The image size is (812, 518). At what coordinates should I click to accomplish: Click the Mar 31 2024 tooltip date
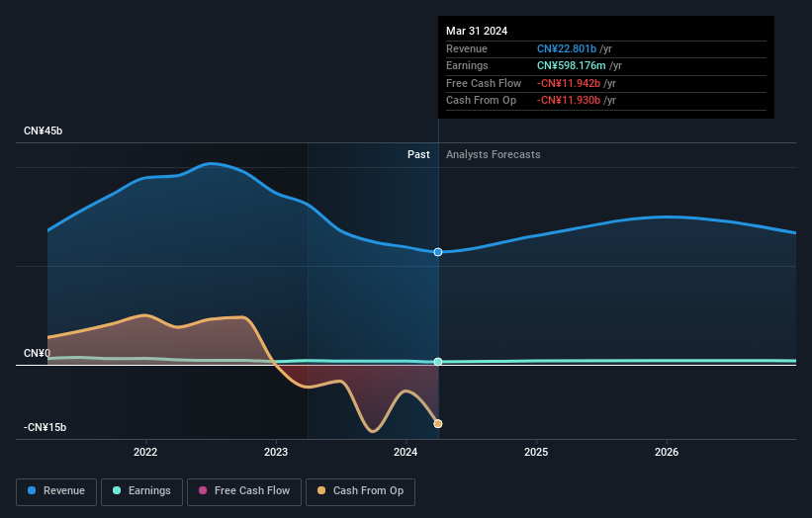(x=477, y=31)
